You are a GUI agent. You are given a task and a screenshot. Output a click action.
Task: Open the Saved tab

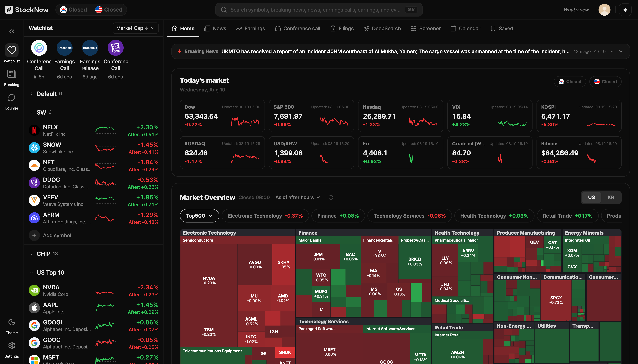click(502, 29)
